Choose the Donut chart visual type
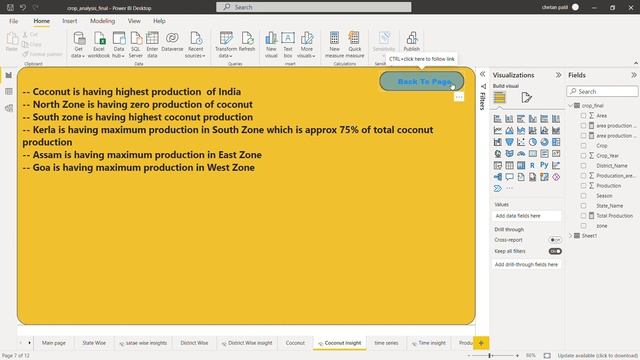The height and width of the screenshot is (360, 640). pos(544,142)
